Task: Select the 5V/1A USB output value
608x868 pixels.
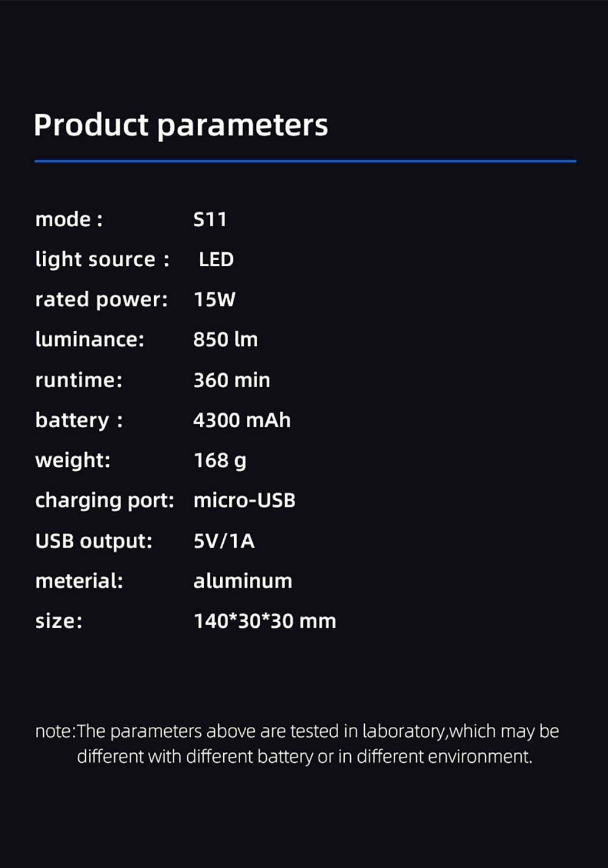Action: pos(224,540)
